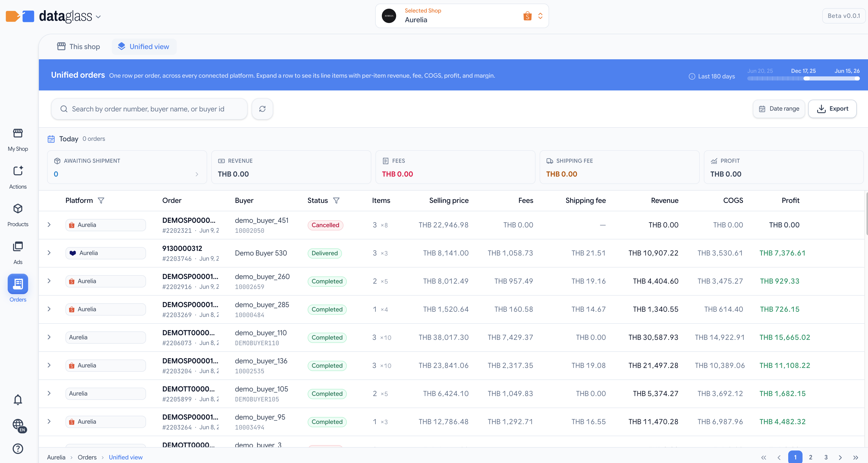Click Orders breadcrumb link
The image size is (868, 463).
(x=87, y=457)
